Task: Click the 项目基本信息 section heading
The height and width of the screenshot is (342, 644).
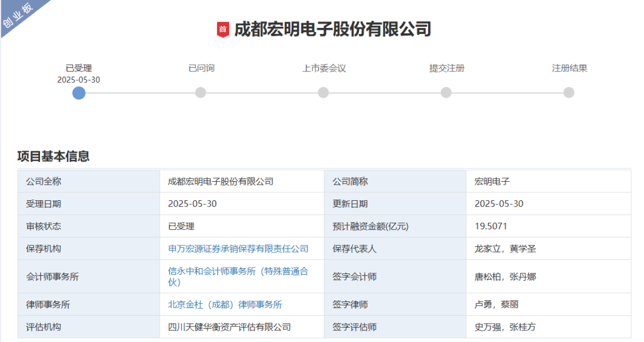Action: 54,157
